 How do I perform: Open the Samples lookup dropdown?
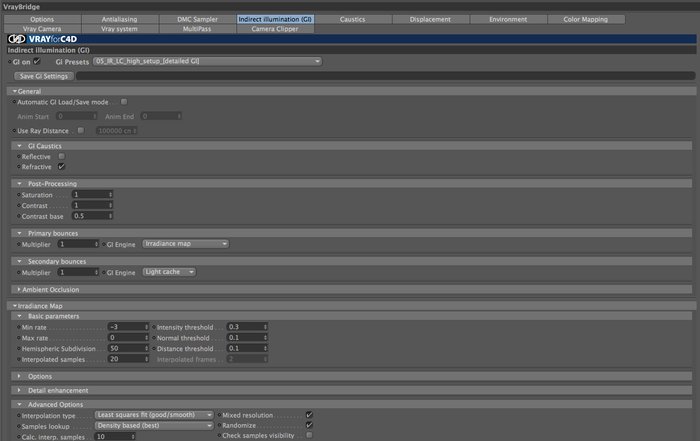coord(154,426)
